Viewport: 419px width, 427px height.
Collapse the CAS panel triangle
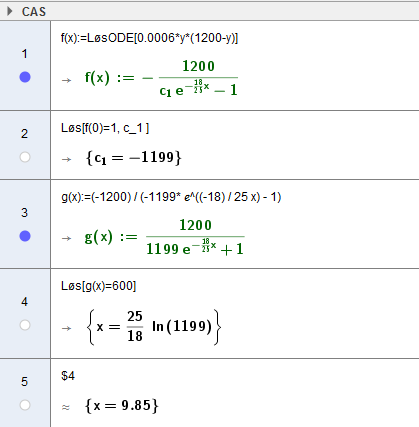point(10,11)
